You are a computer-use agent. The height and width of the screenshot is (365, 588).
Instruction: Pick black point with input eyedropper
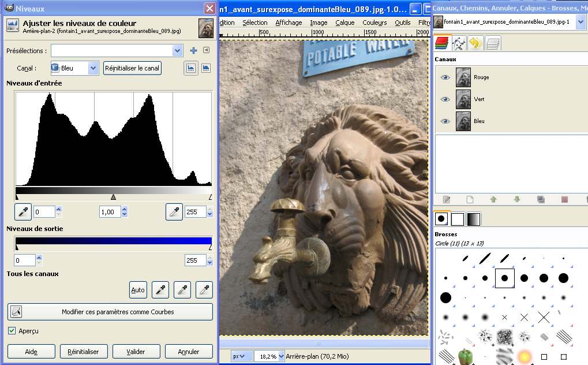(23, 212)
